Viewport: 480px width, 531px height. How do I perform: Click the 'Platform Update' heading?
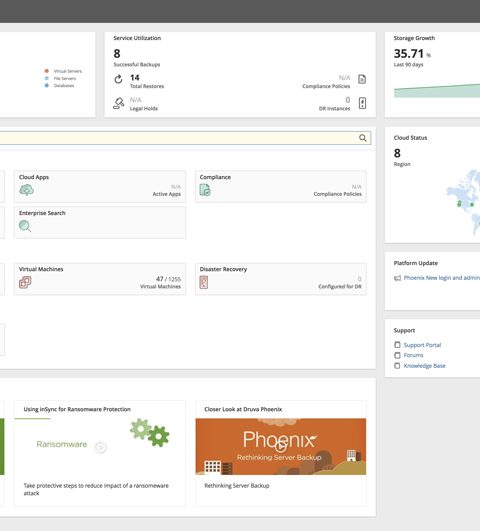pos(416,263)
